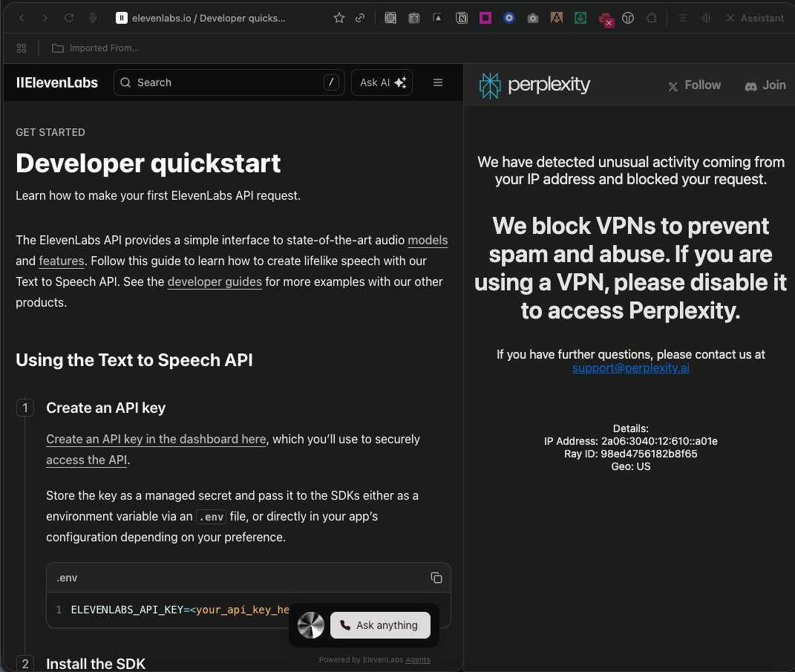Screen dimensions: 795x672
Task: Start the Ask anything voice agent
Action: pyautogui.click(x=380, y=625)
